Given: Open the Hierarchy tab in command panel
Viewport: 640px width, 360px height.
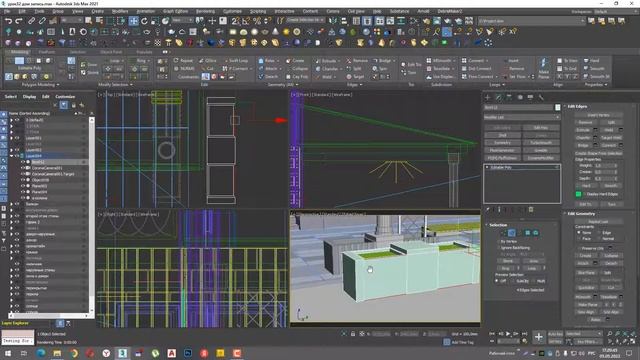Looking at the screenshot, I should coord(509,97).
